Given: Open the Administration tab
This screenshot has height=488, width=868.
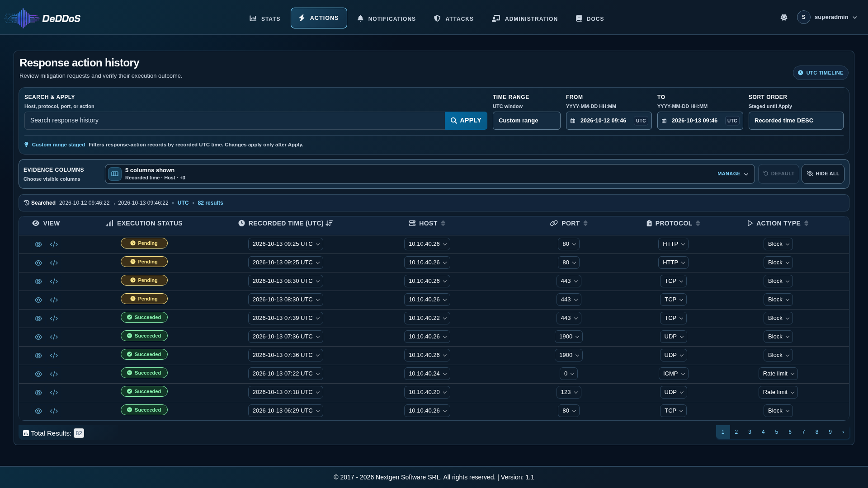Looking at the screenshot, I should click(x=525, y=19).
